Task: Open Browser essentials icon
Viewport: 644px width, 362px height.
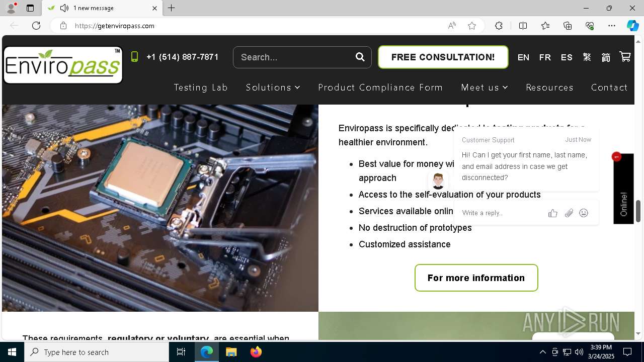Action: coord(590,26)
